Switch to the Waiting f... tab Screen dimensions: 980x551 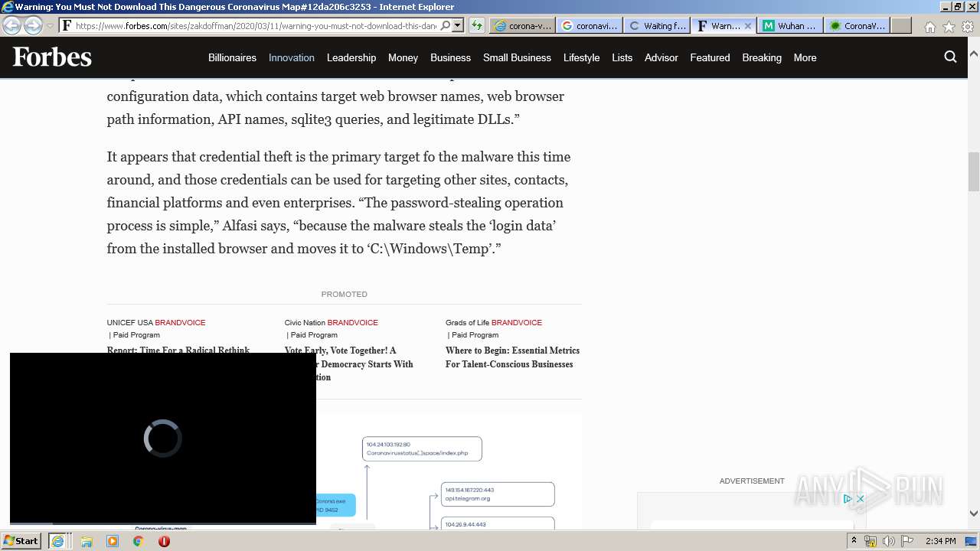[x=656, y=25]
